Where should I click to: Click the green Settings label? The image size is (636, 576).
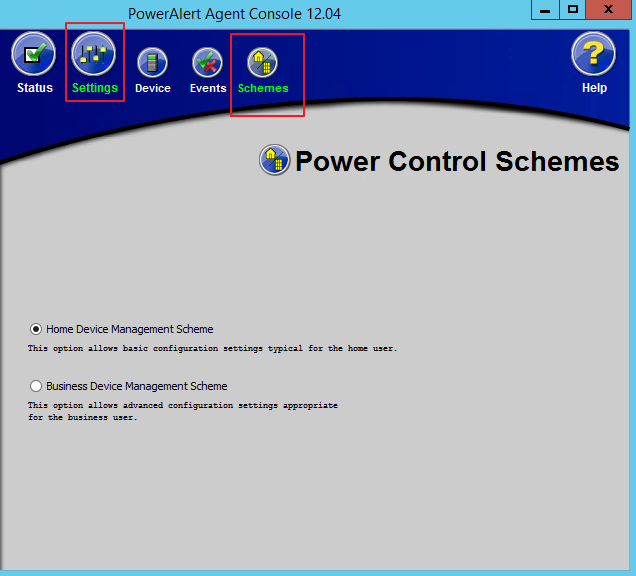[x=95, y=88]
